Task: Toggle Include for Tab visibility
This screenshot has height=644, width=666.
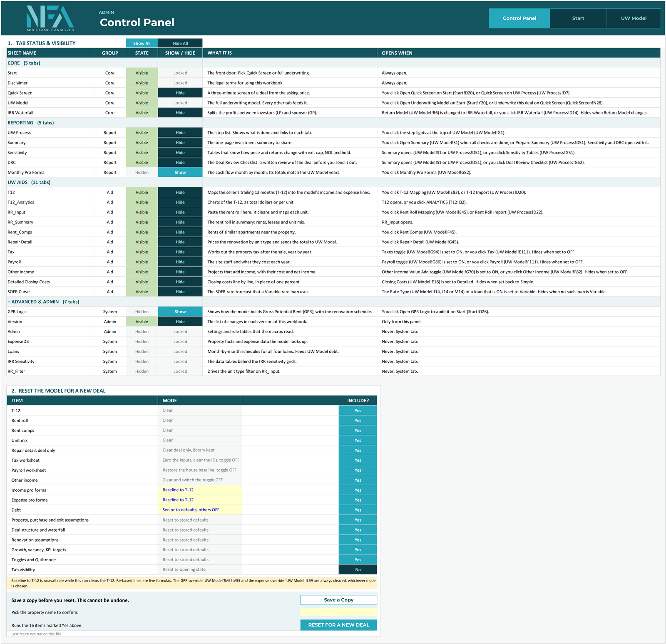Action: pyautogui.click(x=358, y=570)
